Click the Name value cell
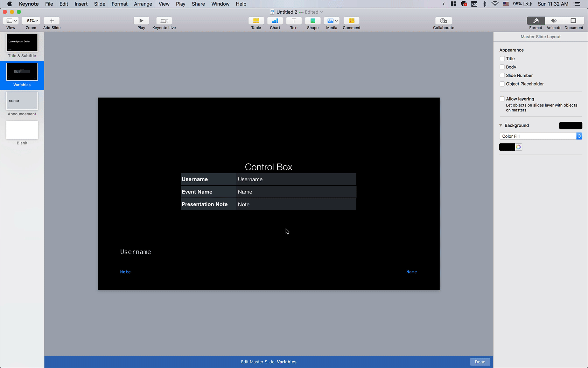The height and width of the screenshot is (368, 588). (296, 192)
